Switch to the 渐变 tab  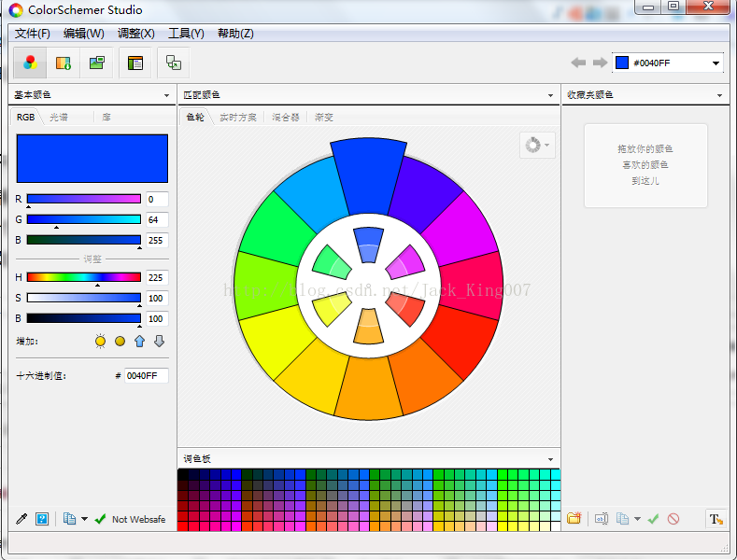pos(324,117)
